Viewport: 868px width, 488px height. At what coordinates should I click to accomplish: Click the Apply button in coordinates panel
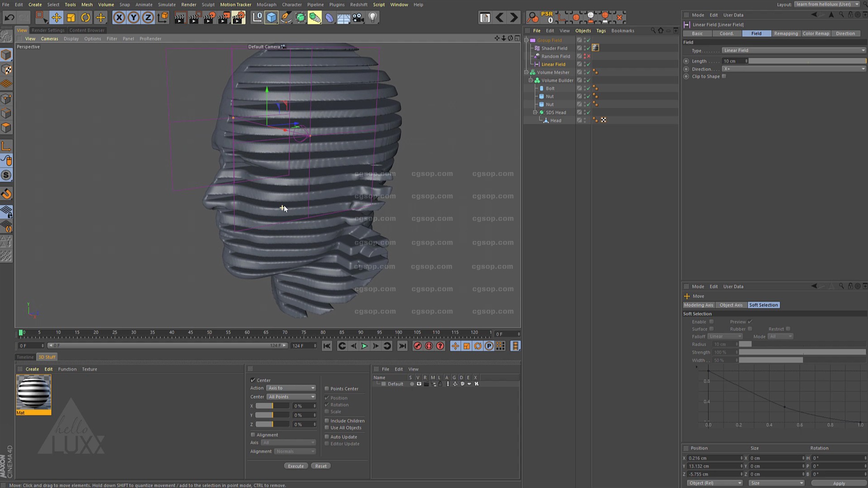point(839,483)
